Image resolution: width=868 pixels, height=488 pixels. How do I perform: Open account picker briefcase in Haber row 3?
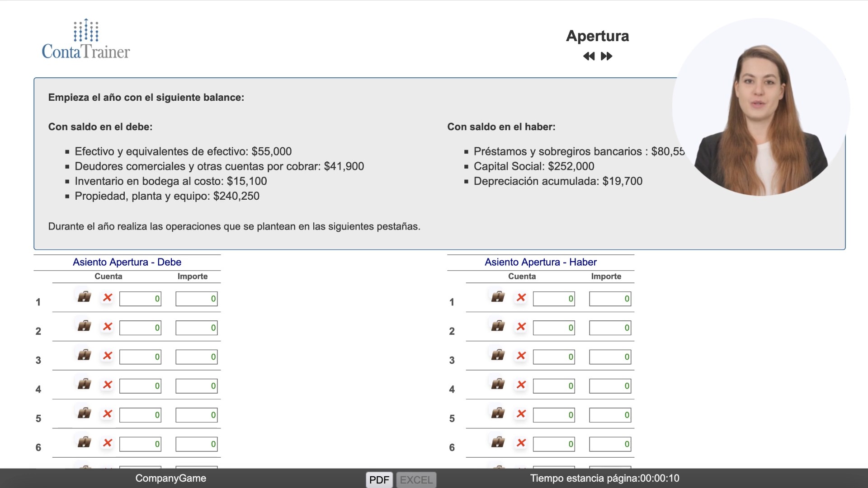[498, 355]
